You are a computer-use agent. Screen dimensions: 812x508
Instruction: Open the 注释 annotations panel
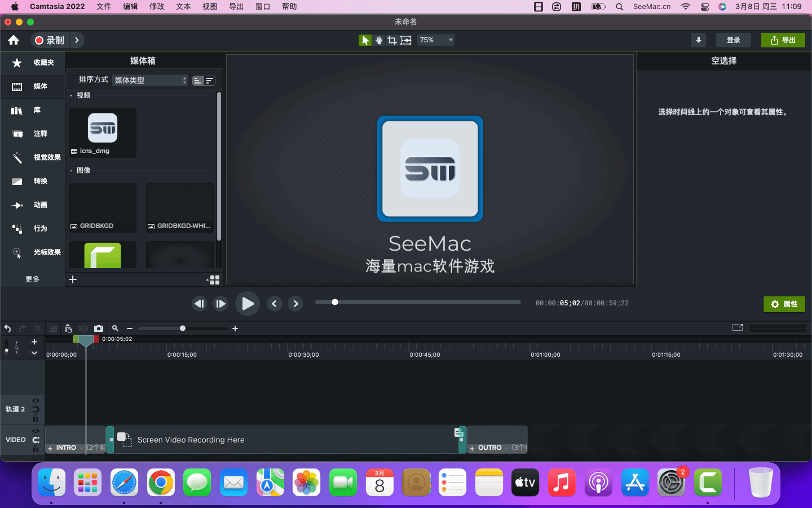pos(33,134)
